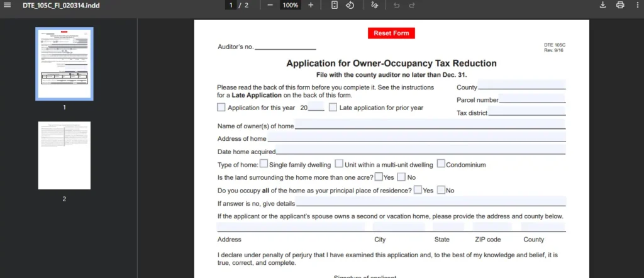Click the second home State field
The width and height of the screenshot is (644, 278).
[448, 226]
